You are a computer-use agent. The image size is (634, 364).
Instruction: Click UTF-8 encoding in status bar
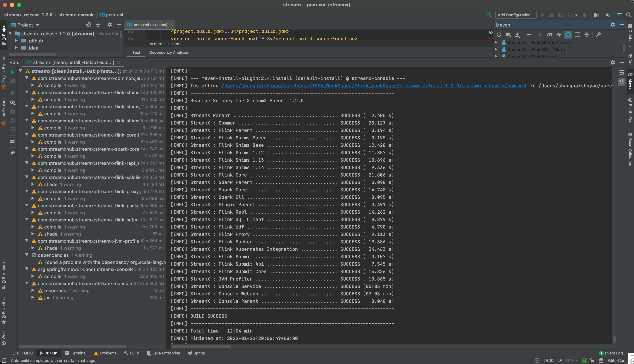coord(572,360)
